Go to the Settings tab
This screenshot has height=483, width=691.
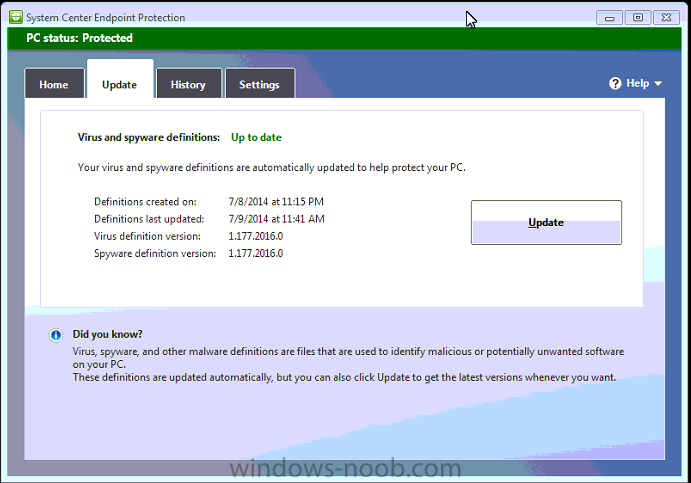point(260,83)
